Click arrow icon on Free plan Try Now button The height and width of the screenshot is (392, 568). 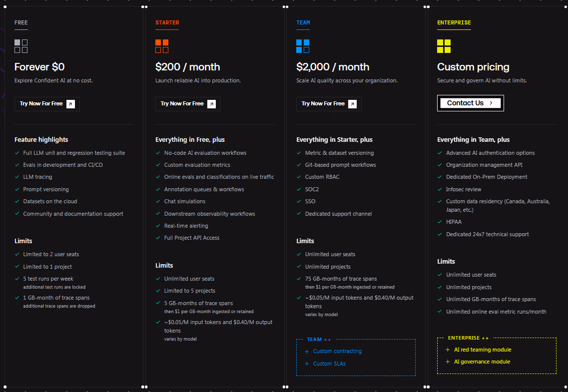[x=70, y=104]
